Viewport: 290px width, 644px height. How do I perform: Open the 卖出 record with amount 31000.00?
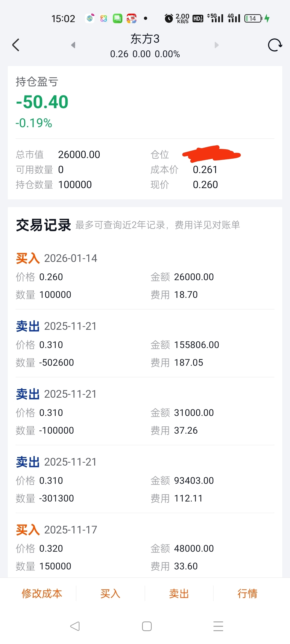point(145,412)
